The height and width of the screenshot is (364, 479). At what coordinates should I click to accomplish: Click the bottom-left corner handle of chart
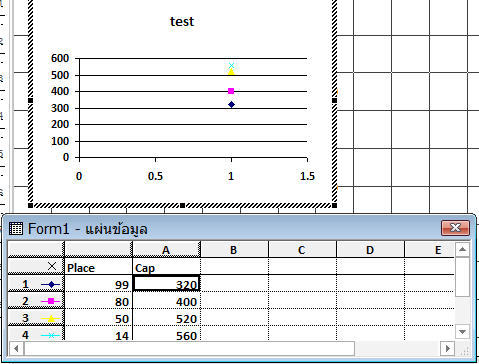tap(30, 205)
